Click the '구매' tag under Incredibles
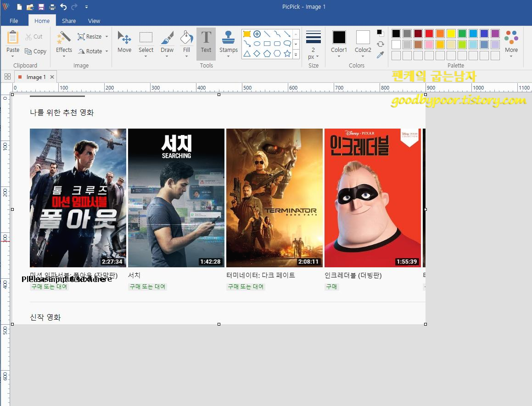The image size is (532, 406). [331, 287]
